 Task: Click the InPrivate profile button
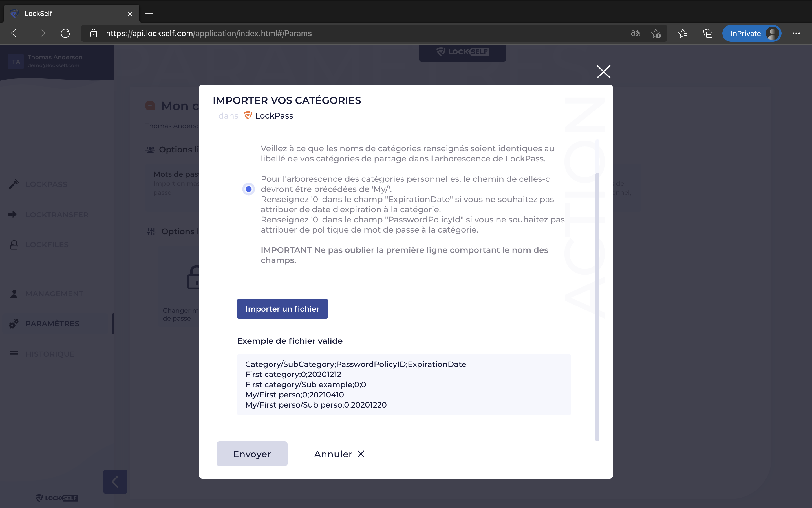[752, 33]
